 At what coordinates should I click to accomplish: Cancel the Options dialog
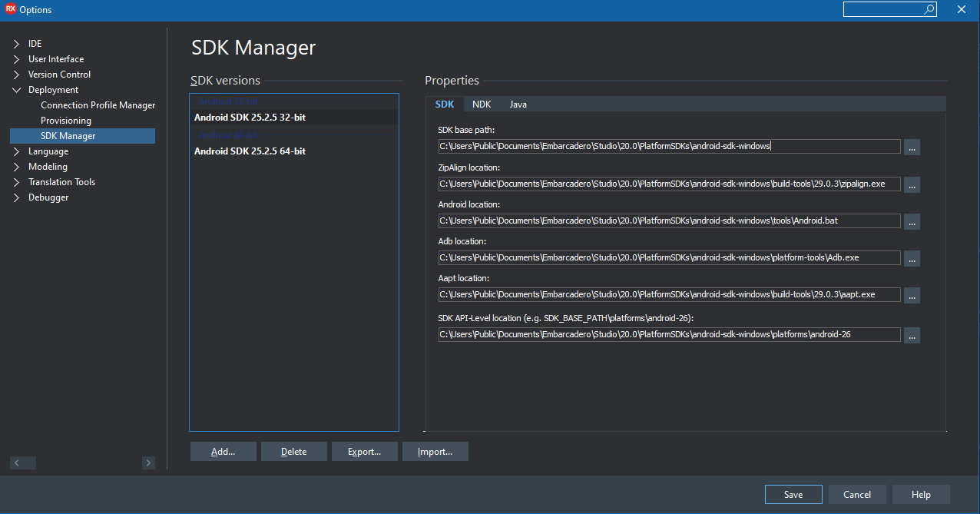pos(857,495)
